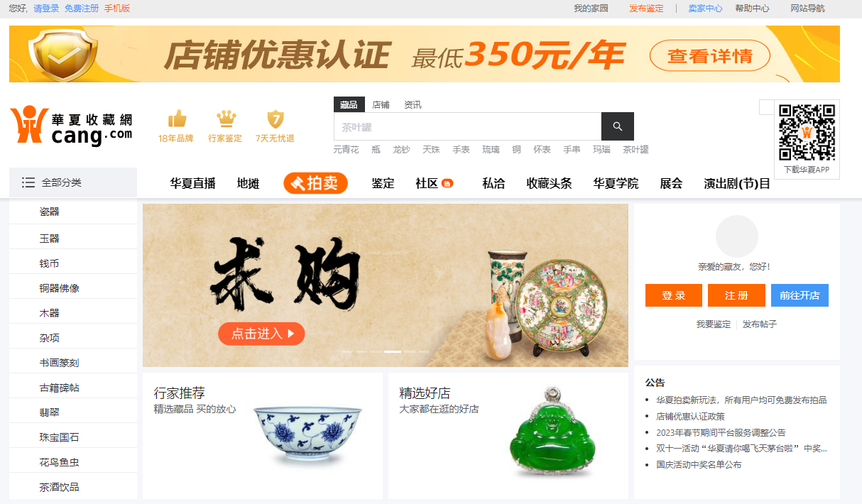862x504 pixels.
Task: Click the search magnifier icon button
Action: click(617, 126)
